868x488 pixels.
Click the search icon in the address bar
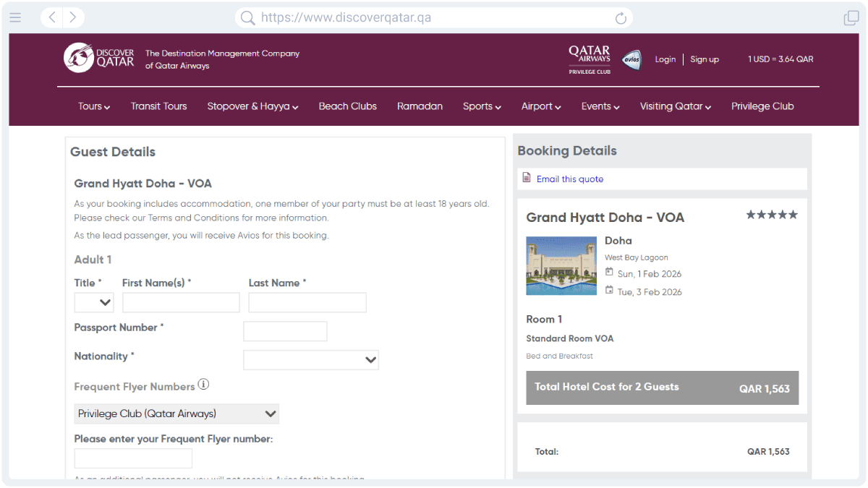click(247, 18)
